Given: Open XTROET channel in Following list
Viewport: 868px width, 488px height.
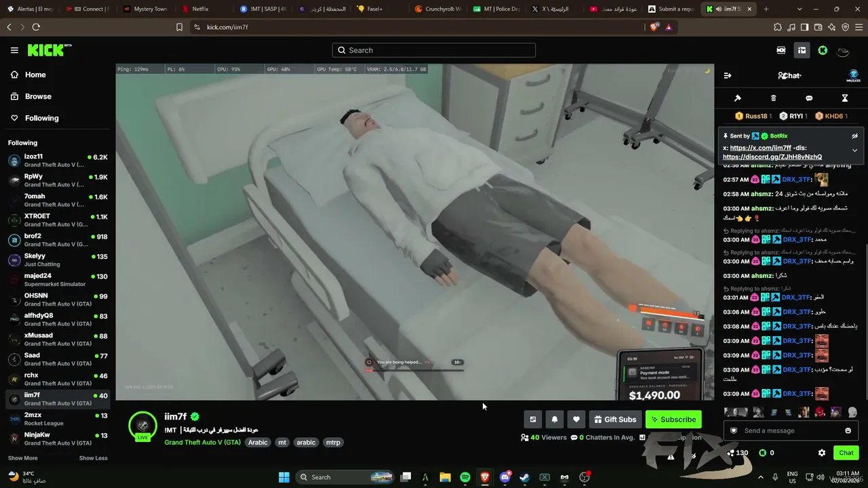Looking at the screenshot, I should tap(58, 220).
